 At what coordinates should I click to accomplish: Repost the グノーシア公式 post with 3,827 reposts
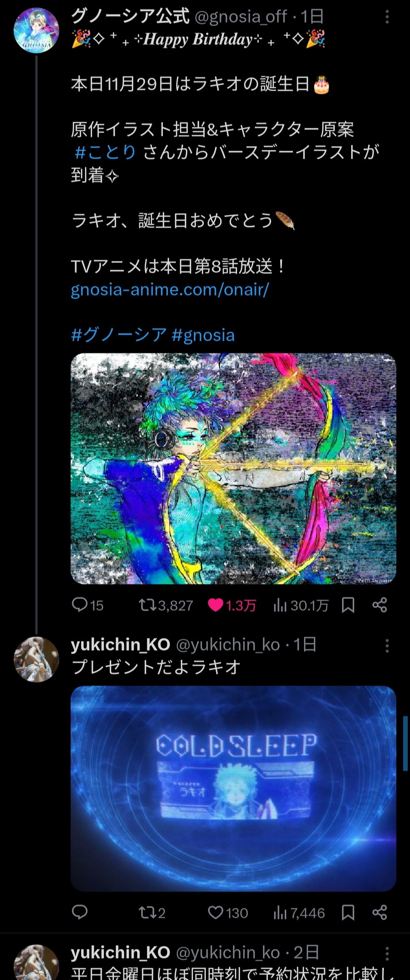point(146,604)
